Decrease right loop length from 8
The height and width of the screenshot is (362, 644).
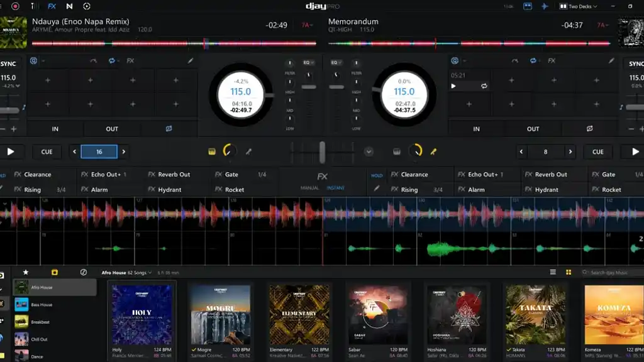(x=521, y=152)
